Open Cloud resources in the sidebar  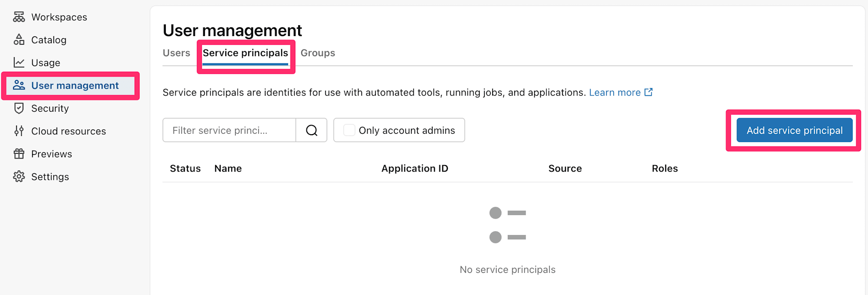pos(69,131)
